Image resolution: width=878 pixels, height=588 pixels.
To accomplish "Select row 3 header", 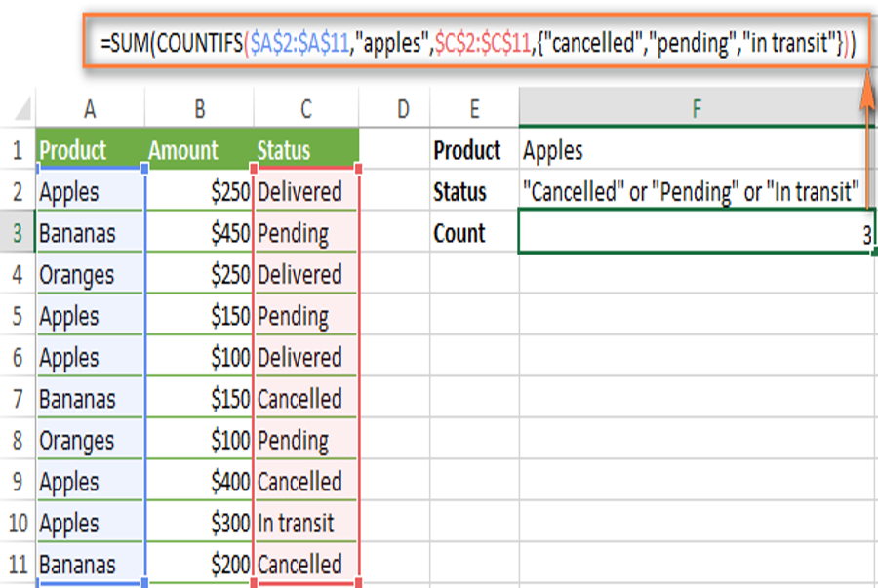I will pos(18,233).
